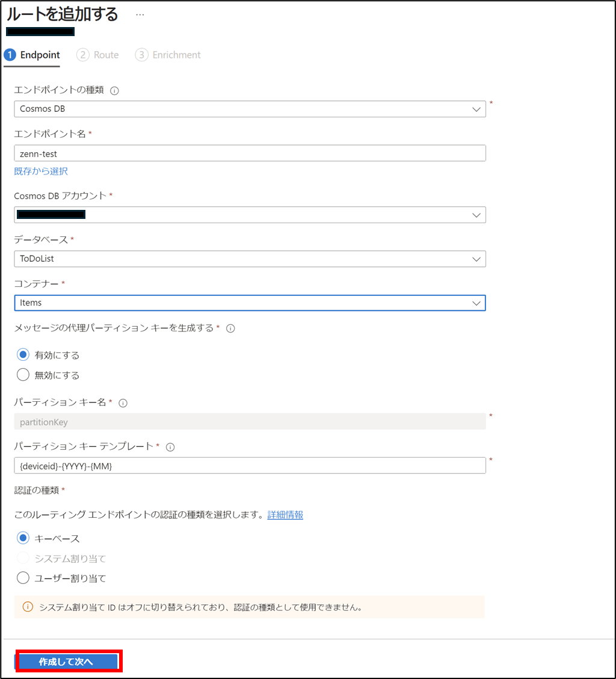Click info icon next to 代理パーティション キー label

point(230,328)
